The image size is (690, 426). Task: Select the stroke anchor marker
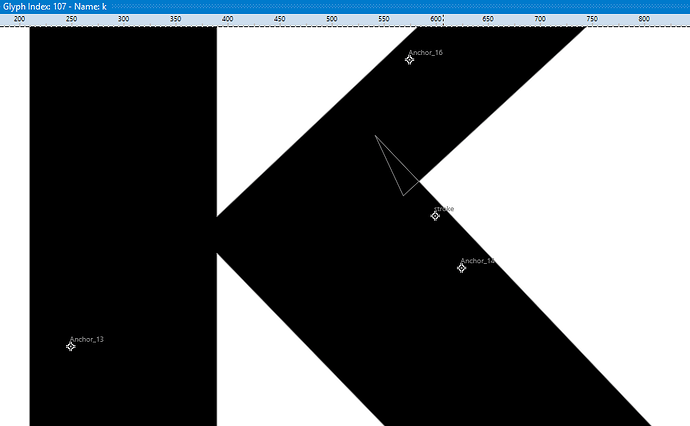coord(435,216)
